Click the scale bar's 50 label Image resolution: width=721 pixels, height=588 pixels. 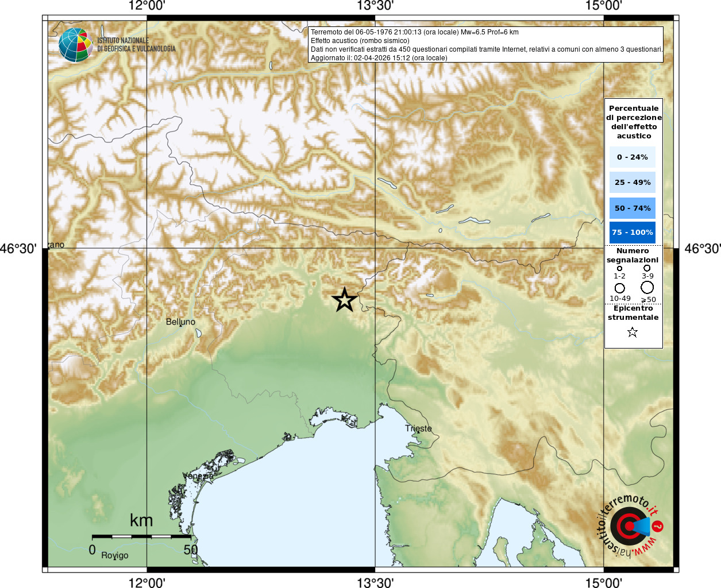(x=191, y=550)
